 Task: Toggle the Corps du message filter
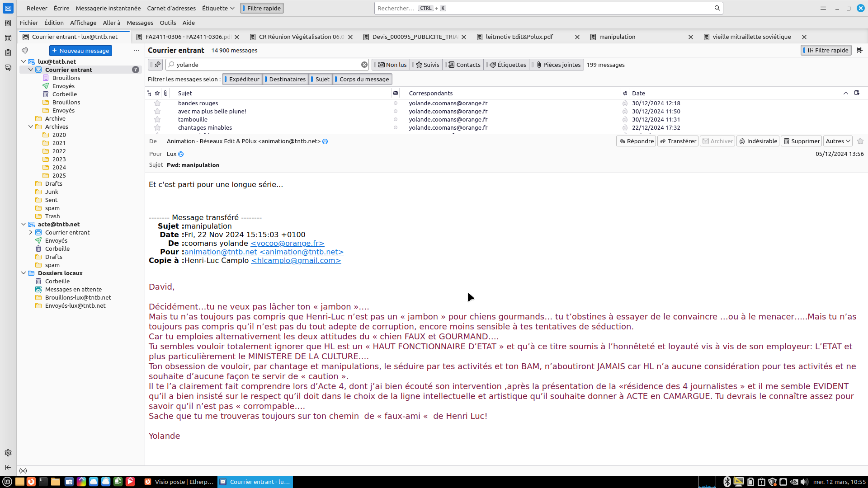(363, 79)
